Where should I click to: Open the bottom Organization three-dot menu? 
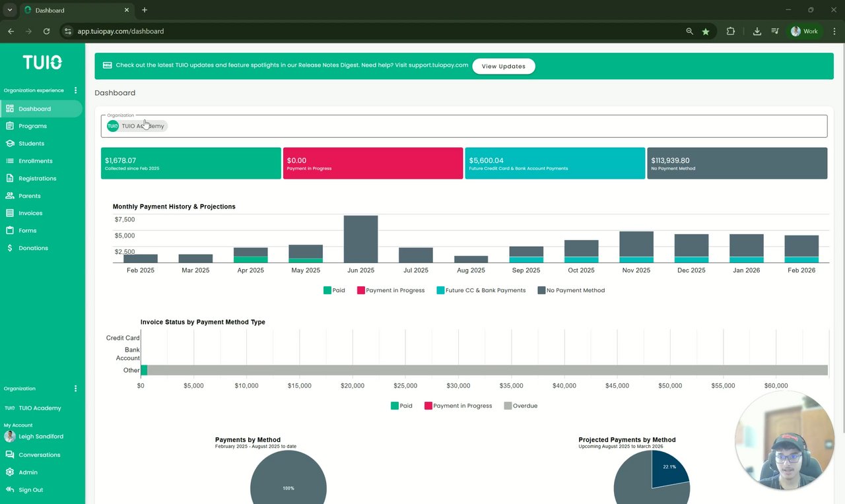[x=75, y=389]
